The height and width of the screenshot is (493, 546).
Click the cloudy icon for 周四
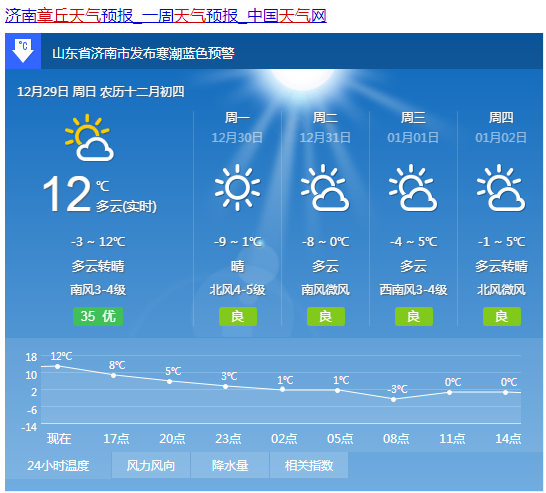[x=501, y=188]
